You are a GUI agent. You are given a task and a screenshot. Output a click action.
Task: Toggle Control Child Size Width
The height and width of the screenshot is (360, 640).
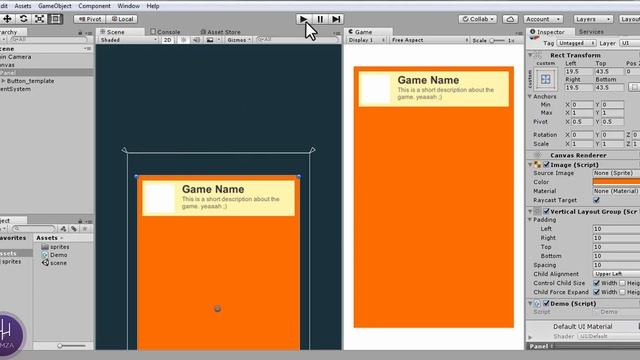[x=596, y=283]
